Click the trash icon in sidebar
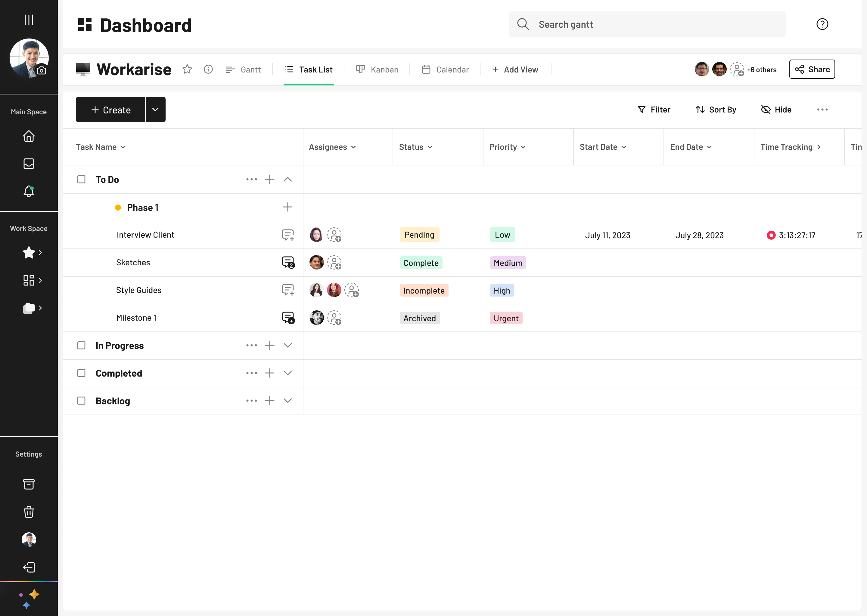 pos(29,512)
